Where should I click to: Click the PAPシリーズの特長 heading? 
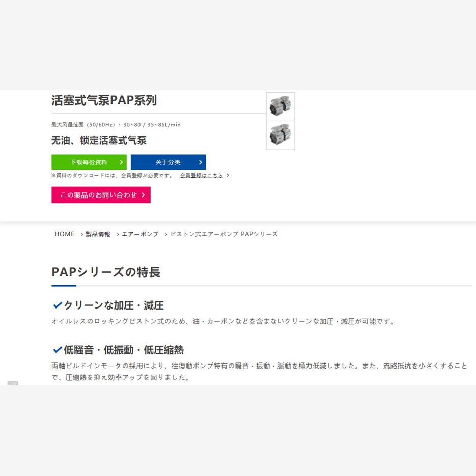(106, 272)
